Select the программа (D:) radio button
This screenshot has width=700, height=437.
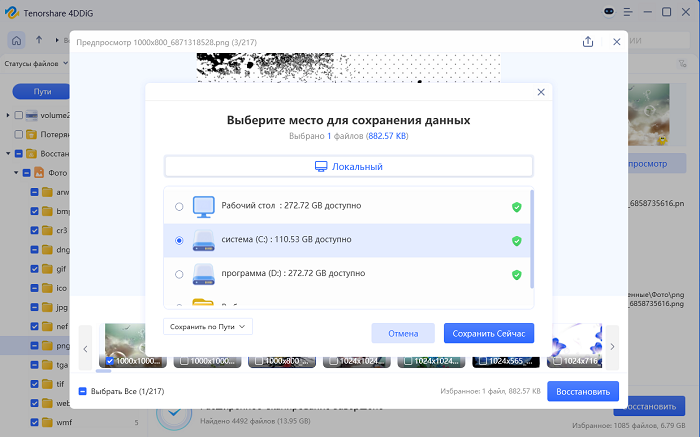pyautogui.click(x=179, y=275)
